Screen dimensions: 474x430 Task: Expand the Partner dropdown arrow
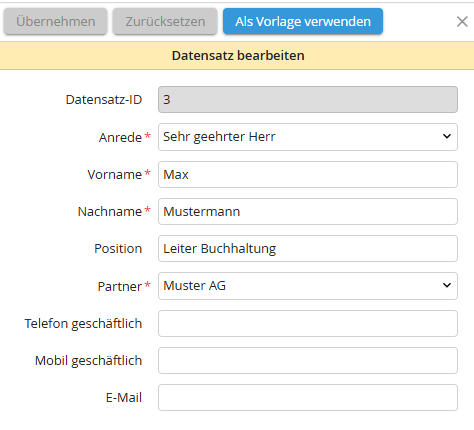click(447, 285)
